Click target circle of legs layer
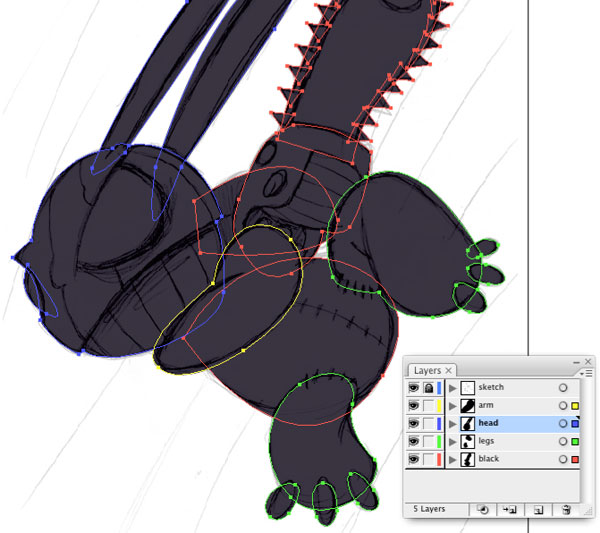600x533 pixels. (562, 441)
